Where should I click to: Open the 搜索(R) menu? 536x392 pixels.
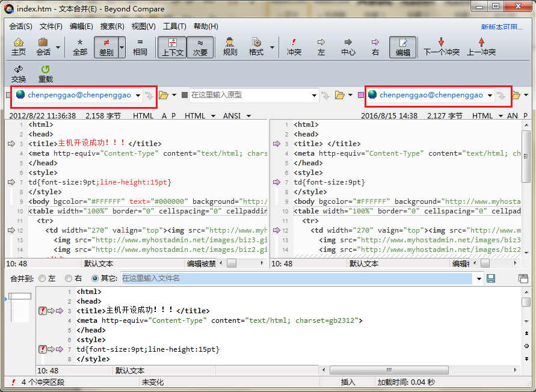pyautogui.click(x=112, y=26)
